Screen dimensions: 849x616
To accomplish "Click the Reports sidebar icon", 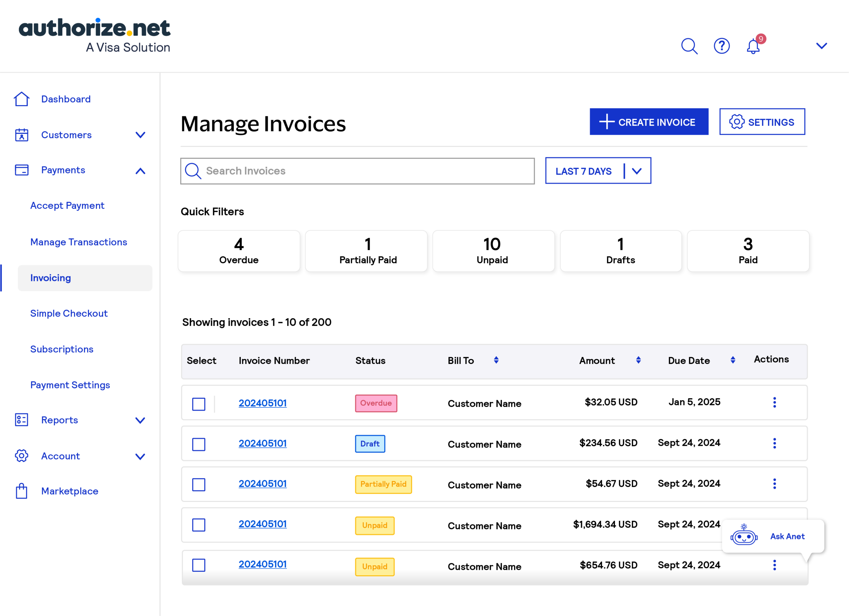I will pyautogui.click(x=21, y=420).
